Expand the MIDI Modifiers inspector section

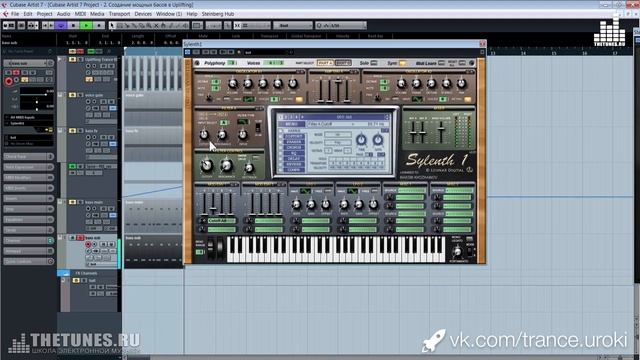coord(28,178)
